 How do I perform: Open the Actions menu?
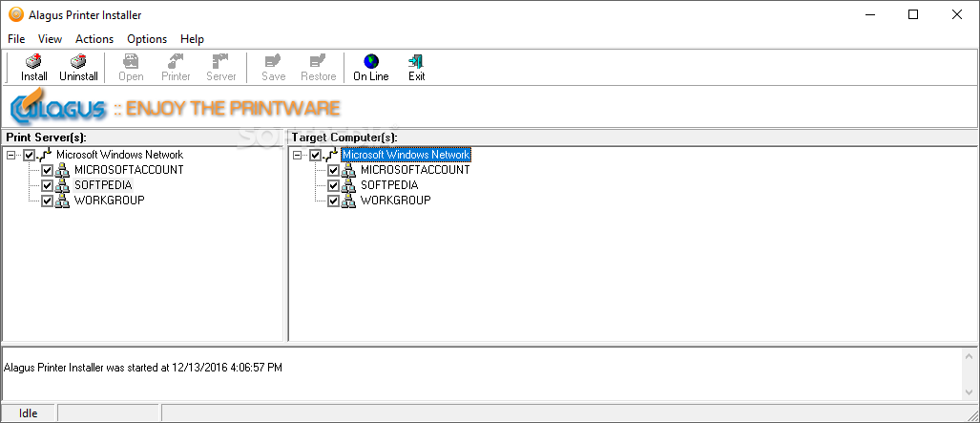[94, 39]
